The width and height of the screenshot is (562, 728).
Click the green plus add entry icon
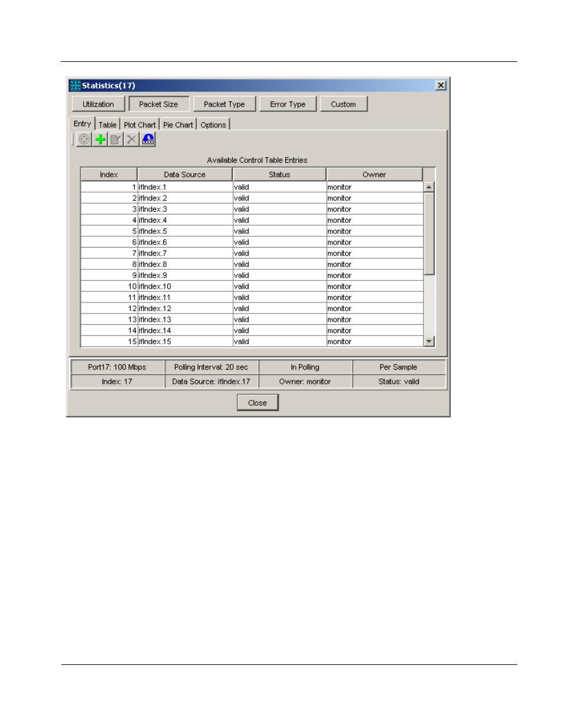100,139
